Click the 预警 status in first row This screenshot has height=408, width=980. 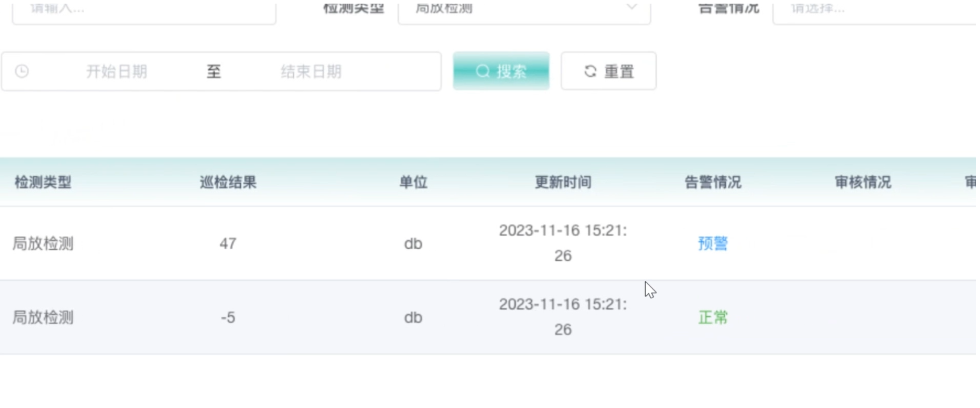coord(713,243)
